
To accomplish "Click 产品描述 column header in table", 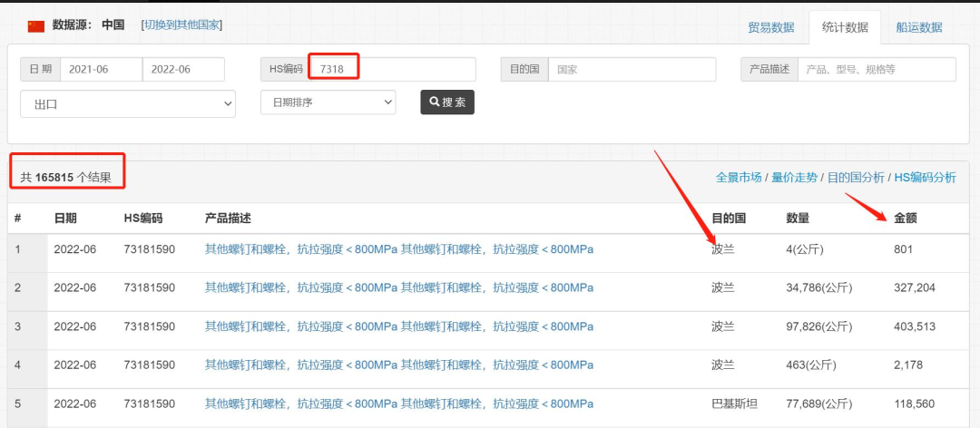I will point(228,218).
